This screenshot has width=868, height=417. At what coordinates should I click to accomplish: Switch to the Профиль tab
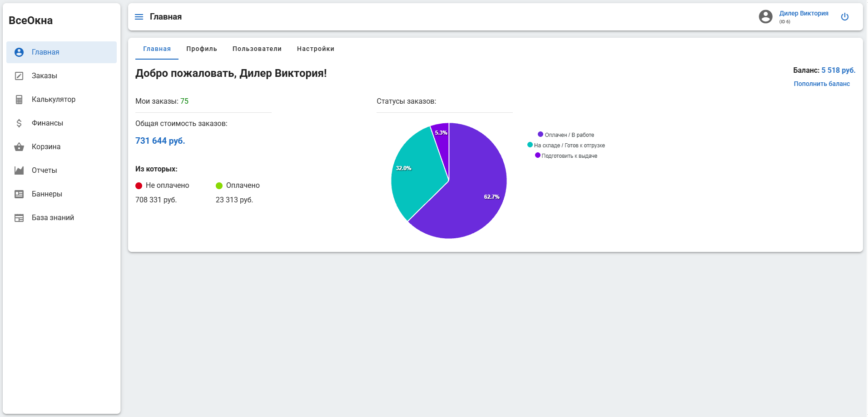coord(202,49)
